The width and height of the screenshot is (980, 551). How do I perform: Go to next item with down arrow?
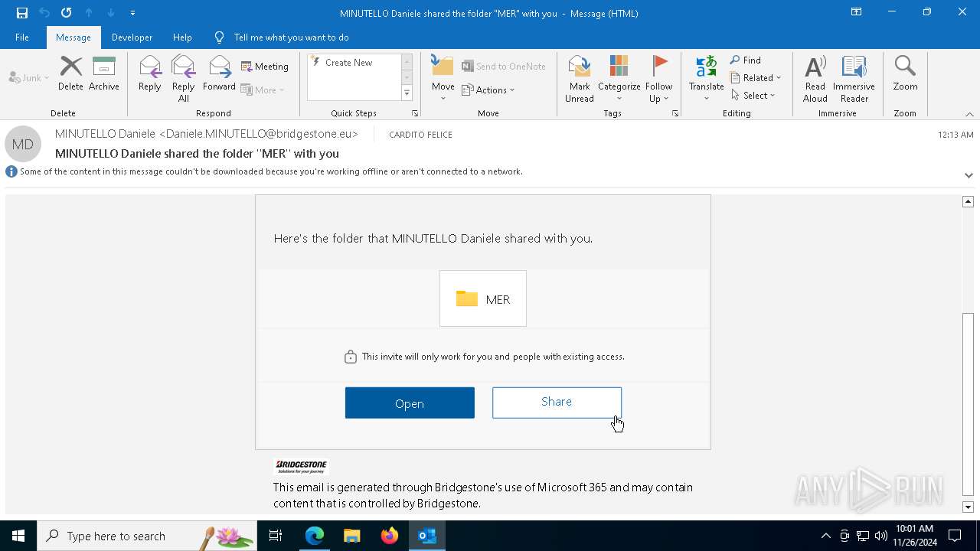(x=111, y=13)
